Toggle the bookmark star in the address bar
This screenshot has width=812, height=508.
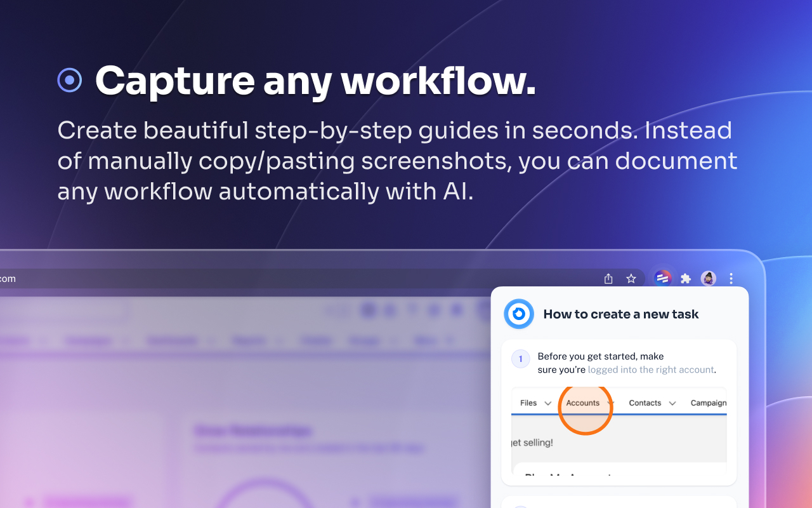[x=631, y=278]
